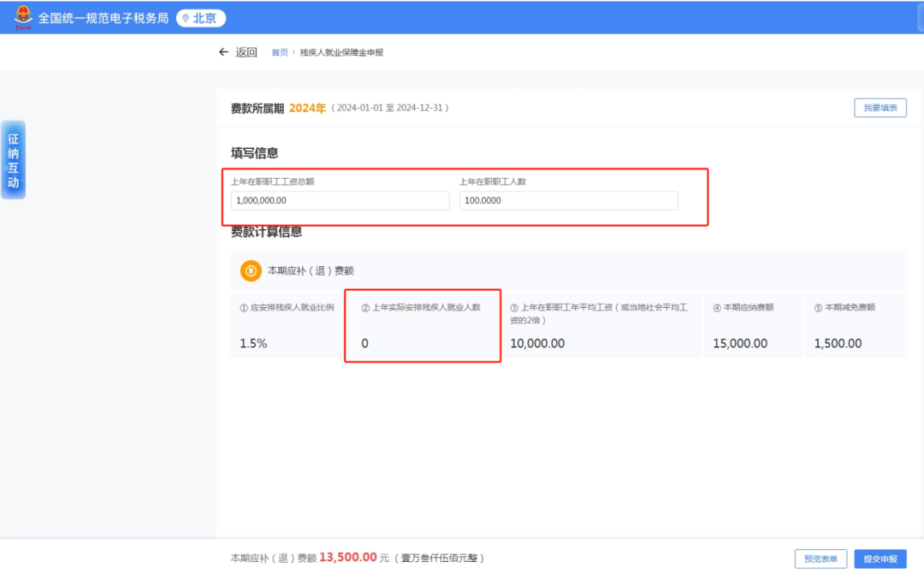Click the tax bureau emblem logo
The image size is (924, 580).
pyautogui.click(x=23, y=18)
